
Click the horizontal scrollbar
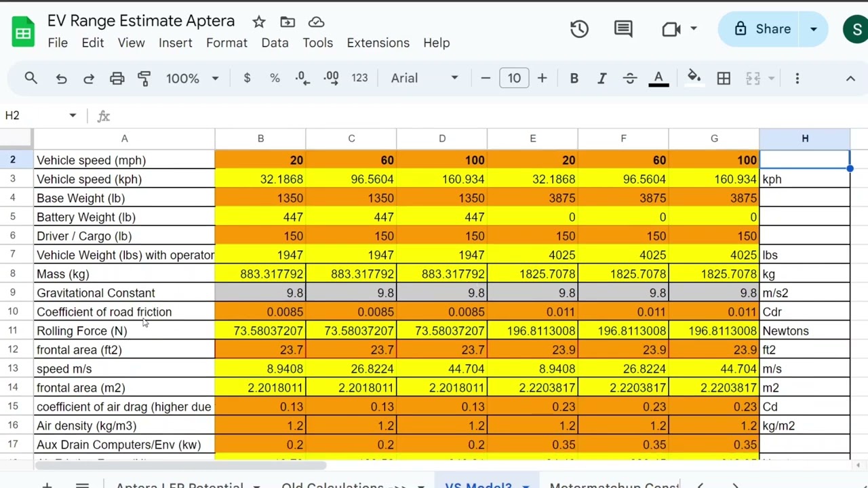click(x=181, y=465)
